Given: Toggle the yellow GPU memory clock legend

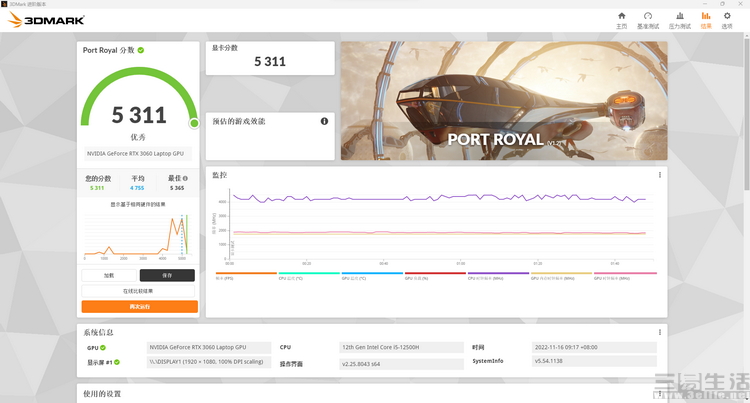Looking at the screenshot, I should pos(561,275).
